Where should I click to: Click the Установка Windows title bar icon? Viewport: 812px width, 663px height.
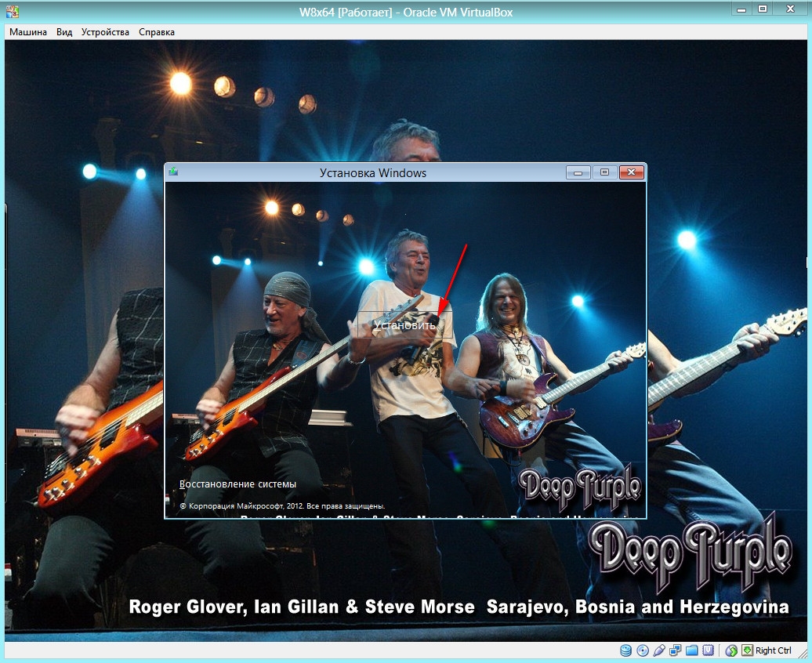[x=173, y=172]
